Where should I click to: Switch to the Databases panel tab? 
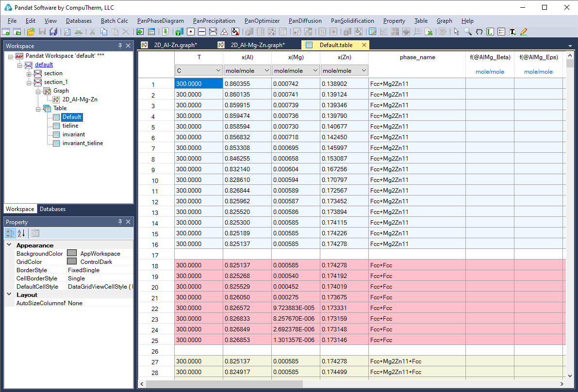(x=52, y=209)
